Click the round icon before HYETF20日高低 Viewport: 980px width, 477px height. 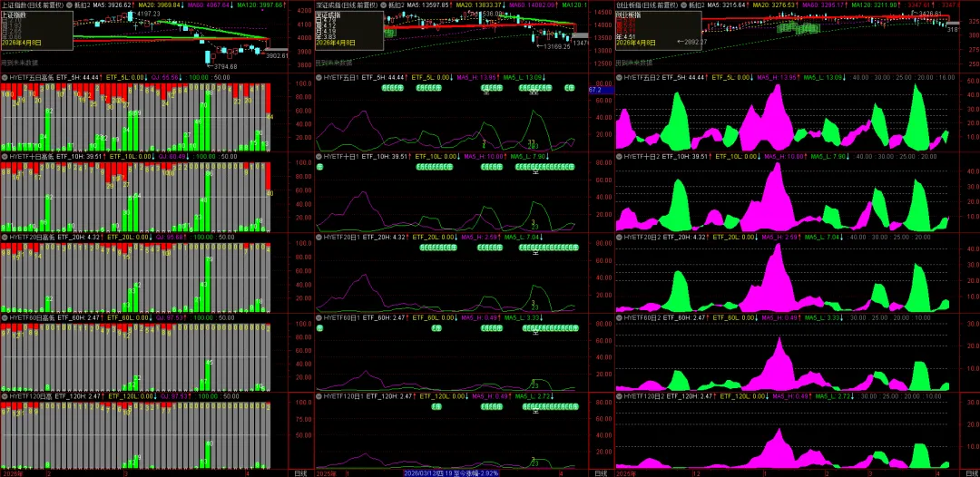5,238
